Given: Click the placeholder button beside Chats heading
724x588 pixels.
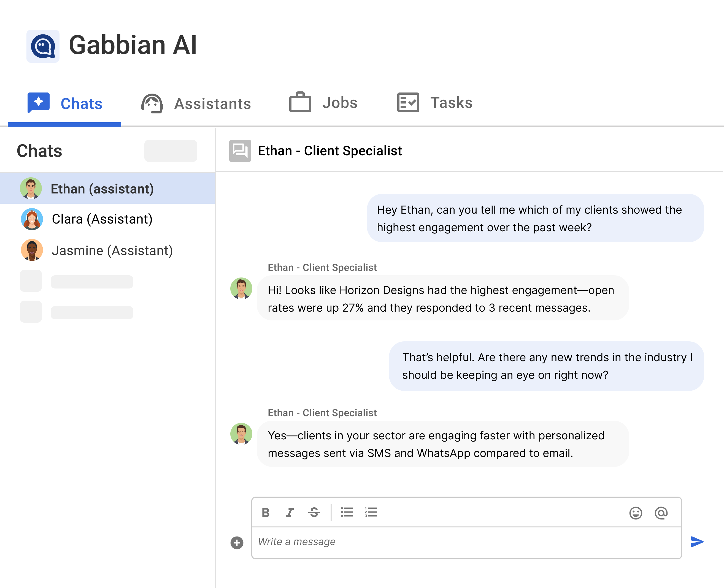Looking at the screenshot, I should (171, 151).
